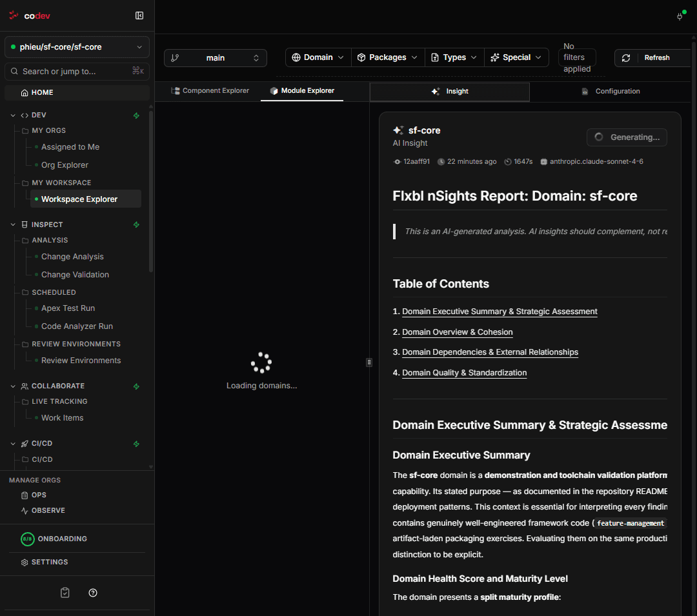This screenshot has height=616, width=697.
Task: Click the refresh arrows icon
Action: click(626, 58)
